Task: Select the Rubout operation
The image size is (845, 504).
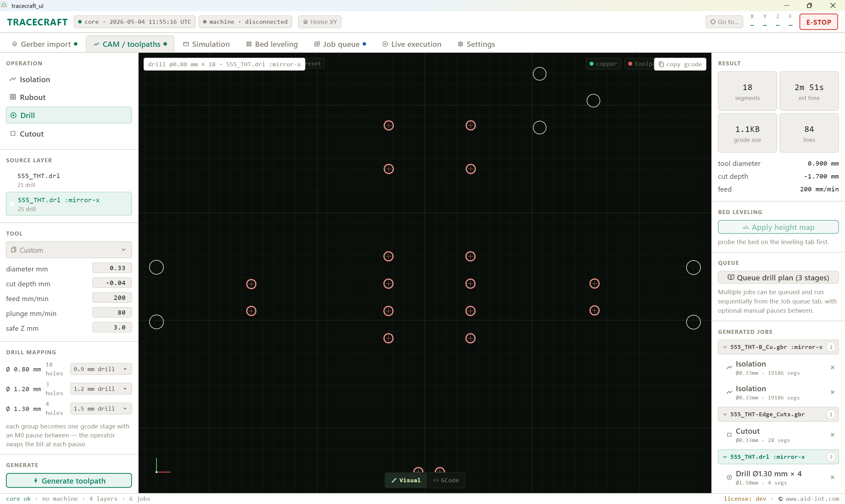Action: click(69, 97)
